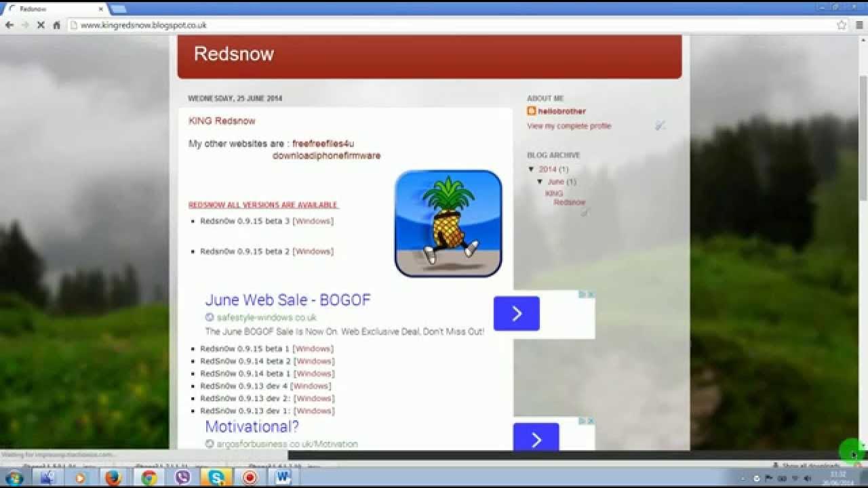Open the 2014 archive link
Image resolution: width=868 pixels, height=488 pixels.
point(548,169)
